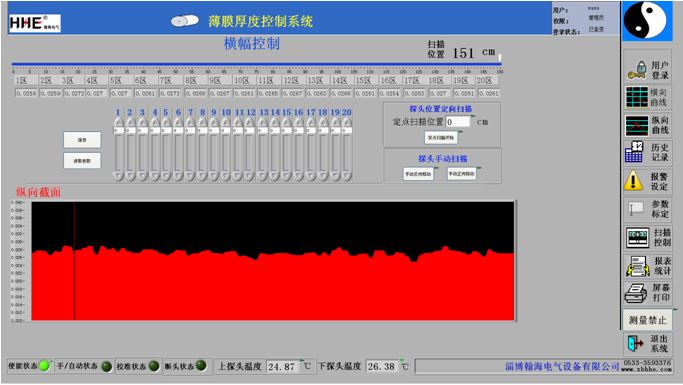Click the 测量禁止 button

[x=647, y=320]
